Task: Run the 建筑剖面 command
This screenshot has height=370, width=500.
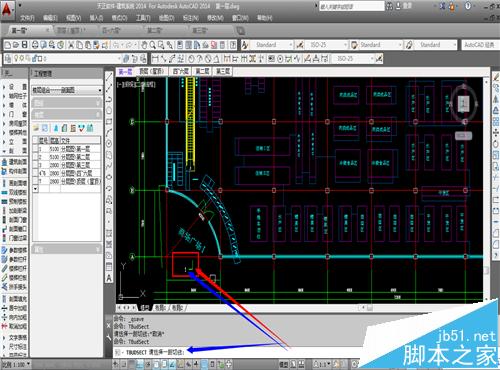Action: (15, 162)
